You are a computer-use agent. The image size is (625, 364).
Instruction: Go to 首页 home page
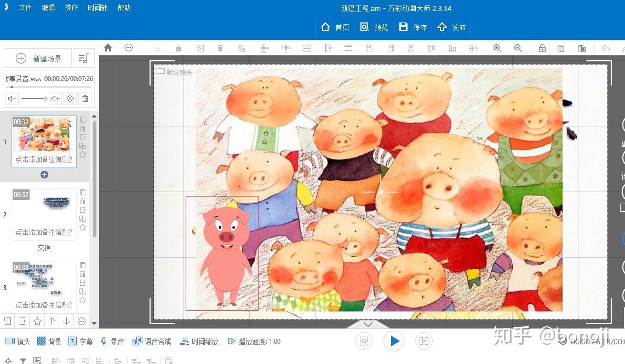(335, 27)
